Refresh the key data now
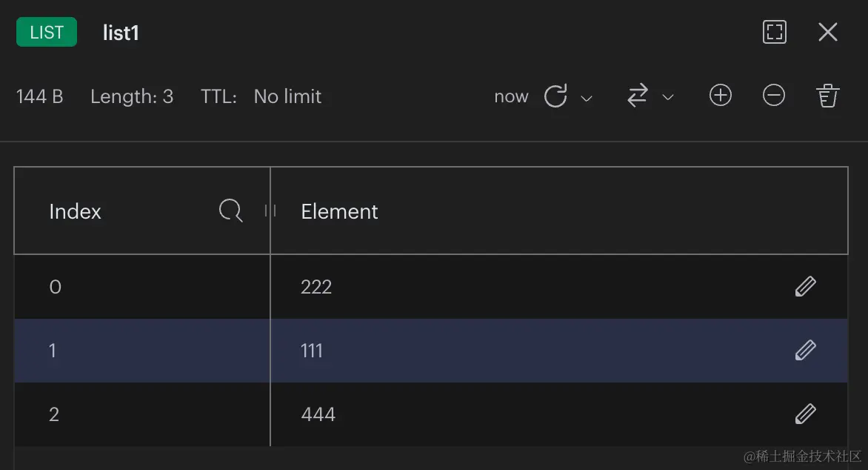This screenshot has height=470, width=868. pyautogui.click(x=555, y=96)
